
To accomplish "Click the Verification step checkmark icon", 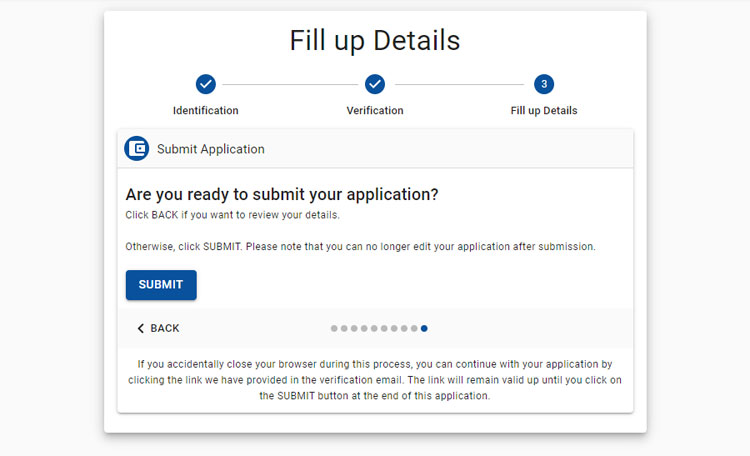I will point(375,84).
